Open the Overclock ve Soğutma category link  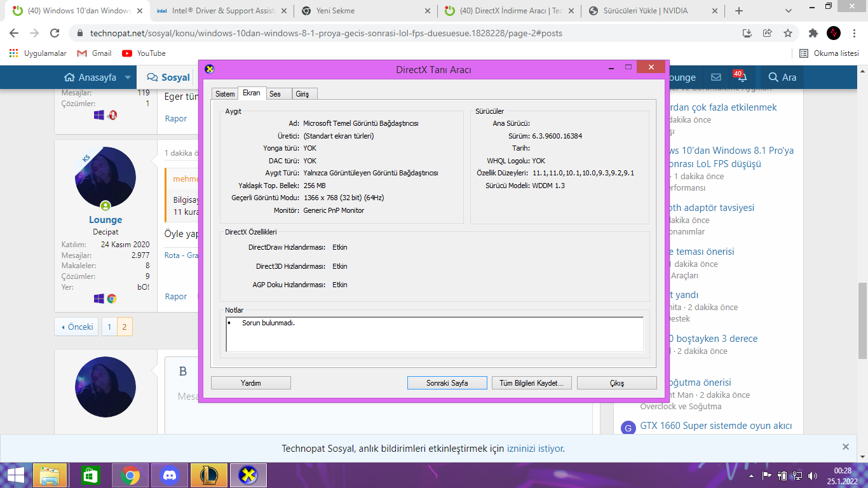pos(681,407)
